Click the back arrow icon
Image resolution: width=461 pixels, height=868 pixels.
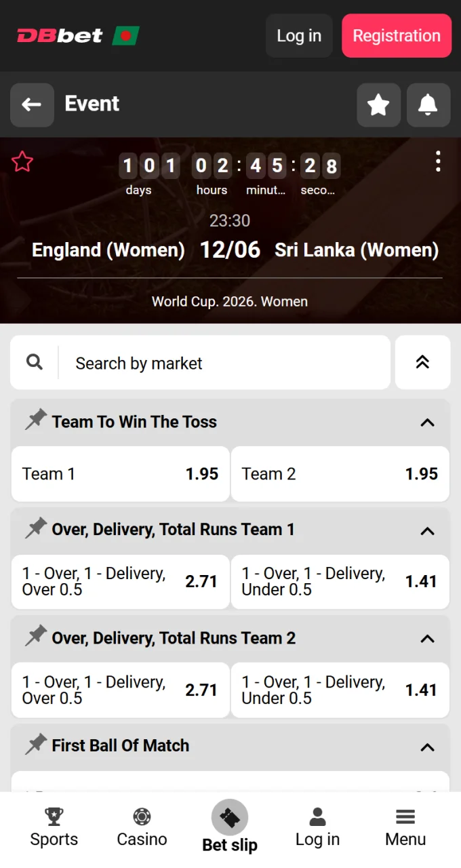(x=32, y=104)
